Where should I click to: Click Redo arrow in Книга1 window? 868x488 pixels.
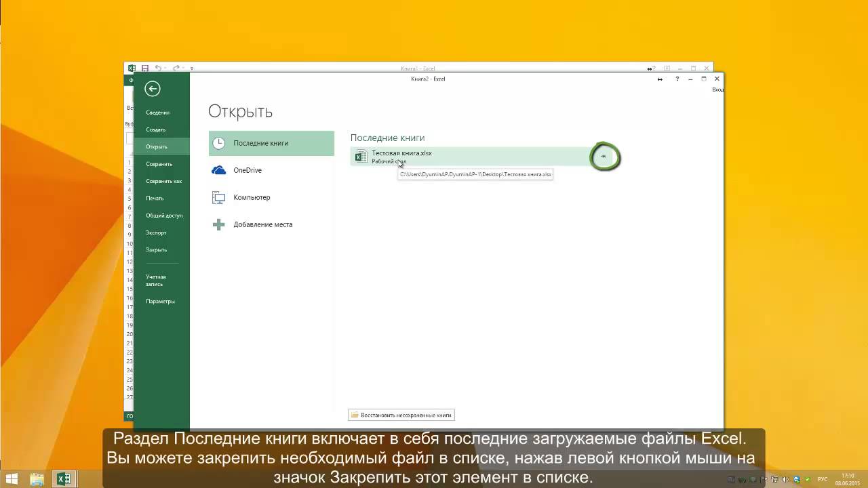coord(176,68)
